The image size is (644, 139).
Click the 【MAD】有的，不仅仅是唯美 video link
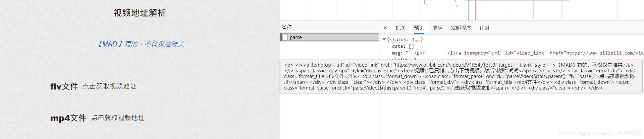pyautogui.click(x=141, y=44)
